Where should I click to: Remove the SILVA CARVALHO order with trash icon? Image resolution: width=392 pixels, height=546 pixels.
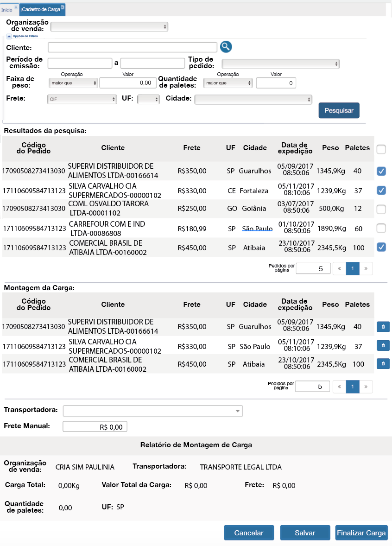click(x=383, y=345)
